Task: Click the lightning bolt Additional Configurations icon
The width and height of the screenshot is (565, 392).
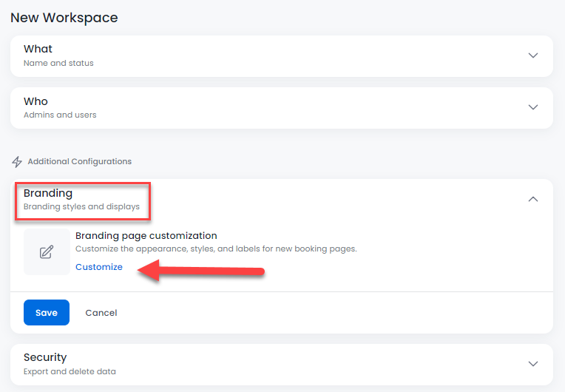Action: [x=17, y=162]
